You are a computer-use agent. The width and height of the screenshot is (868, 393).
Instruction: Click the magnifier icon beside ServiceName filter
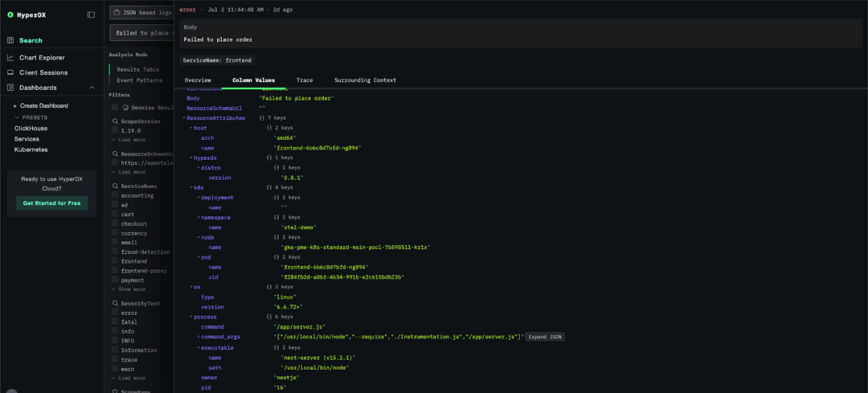click(x=115, y=186)
